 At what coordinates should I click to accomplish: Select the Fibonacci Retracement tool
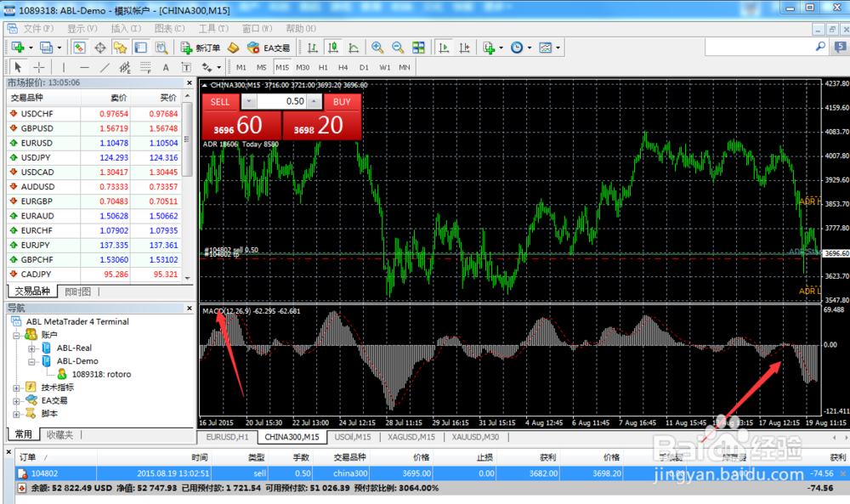click(x=145, y=67)
